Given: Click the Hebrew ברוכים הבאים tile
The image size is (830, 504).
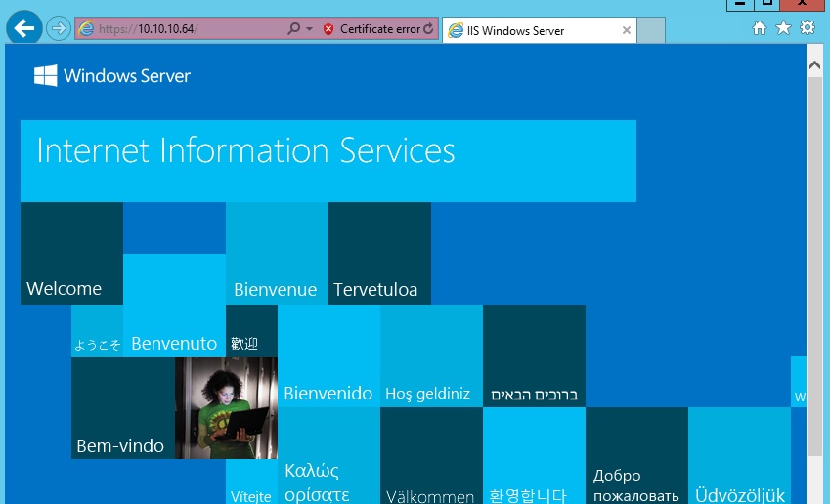Looking at the screenshot, I should pyautogui.click(x=534, y=356).
